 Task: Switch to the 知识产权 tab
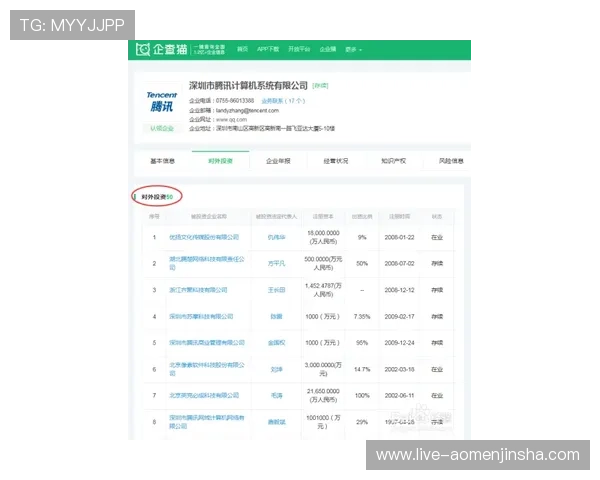pyautogui.click(x=393, y=161)
